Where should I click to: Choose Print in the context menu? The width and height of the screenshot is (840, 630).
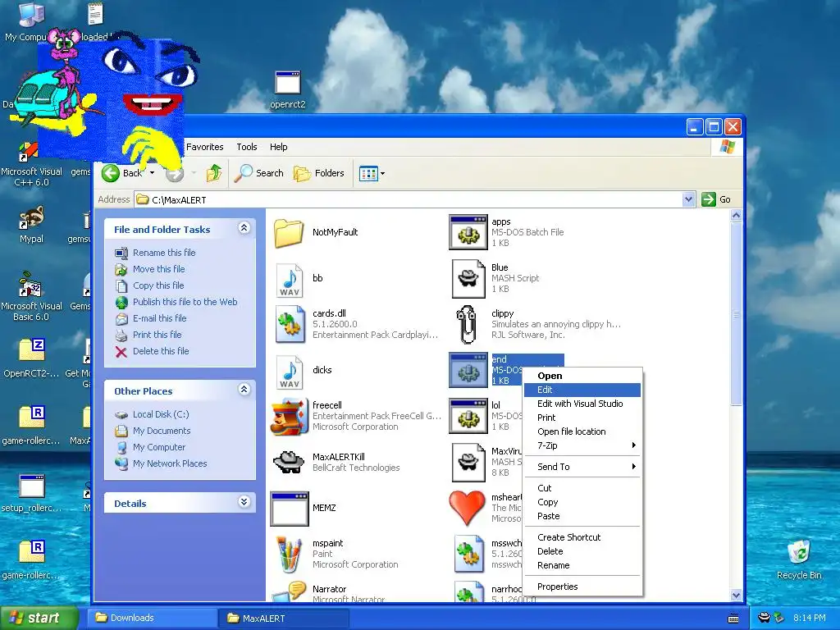point(582,418)
